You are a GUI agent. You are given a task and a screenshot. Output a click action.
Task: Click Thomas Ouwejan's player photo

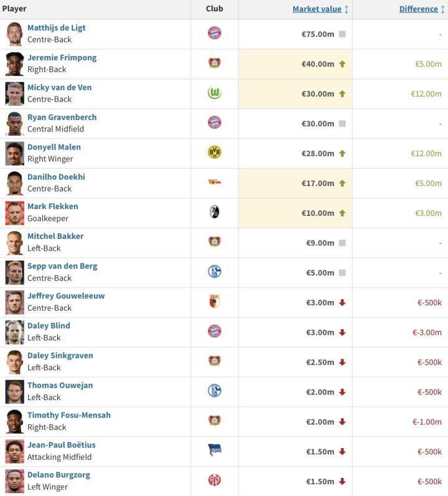point(14,391)
